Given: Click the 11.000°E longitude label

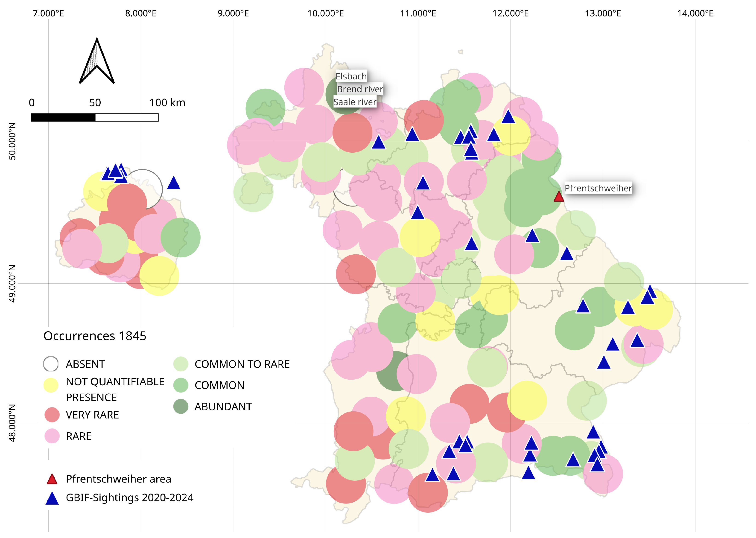Looking at the screenshot, I should pyautogui.click(x=418, y=13).
